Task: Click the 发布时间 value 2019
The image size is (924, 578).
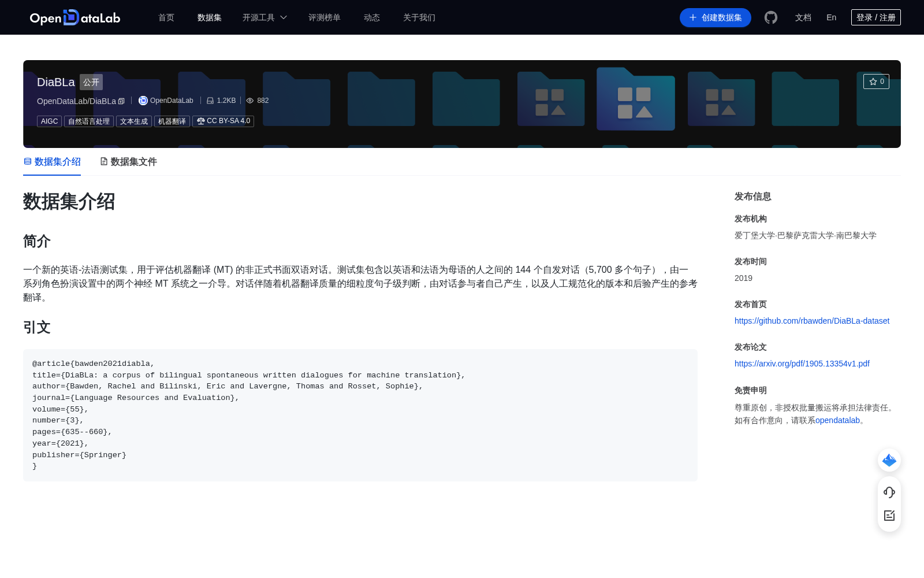Action: [x=743, y=278]
